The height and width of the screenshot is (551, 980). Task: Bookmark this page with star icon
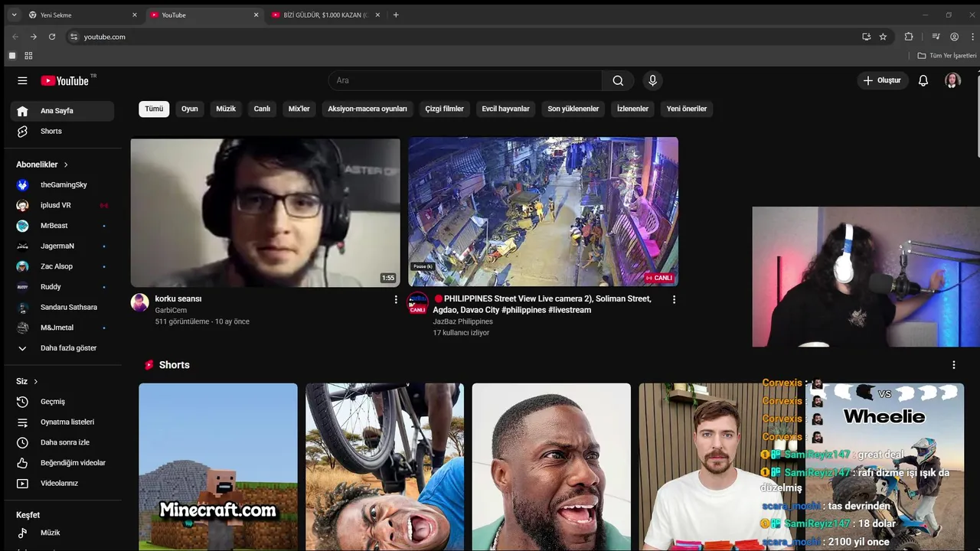(x=883, y=37)
